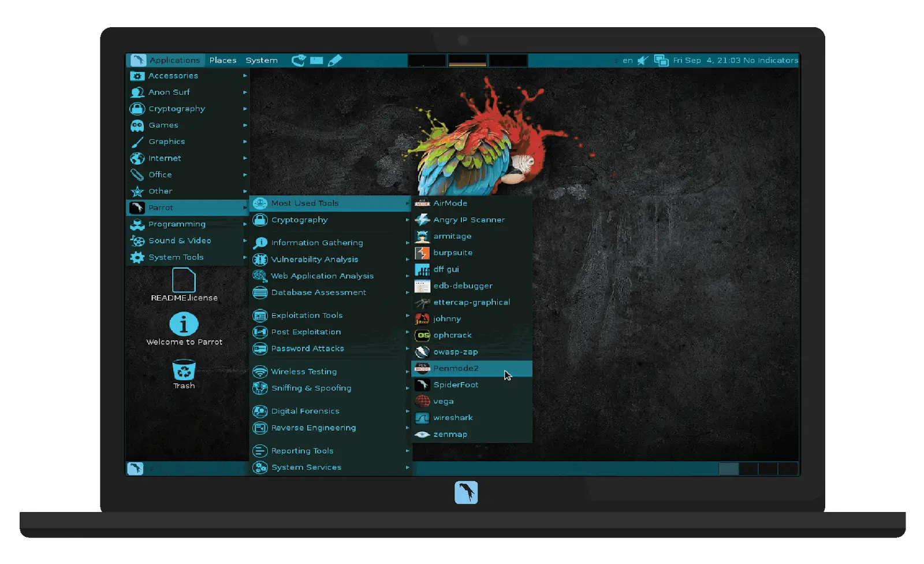Select the README.license desktop file
The image size is (924, 564).
(184, 285)
